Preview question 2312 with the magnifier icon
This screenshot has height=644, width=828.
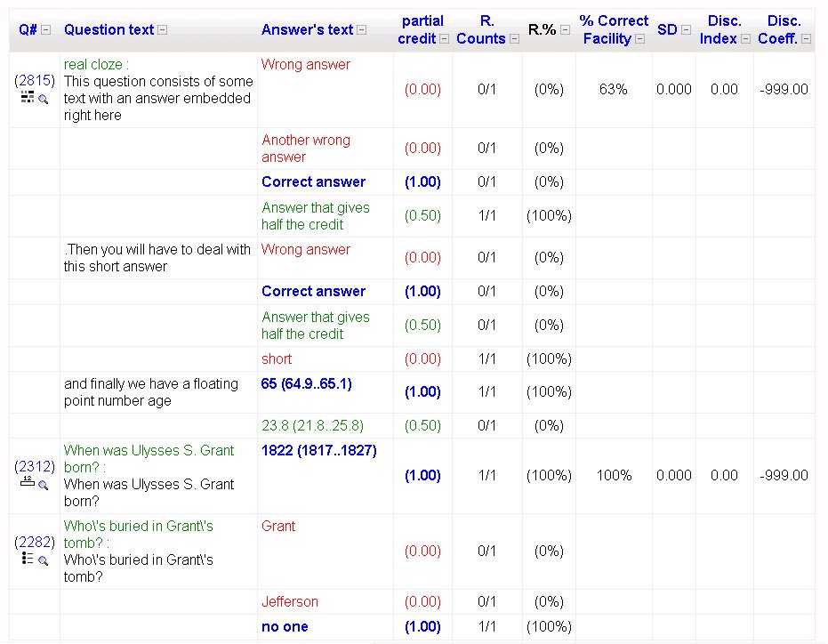point(43,485)
